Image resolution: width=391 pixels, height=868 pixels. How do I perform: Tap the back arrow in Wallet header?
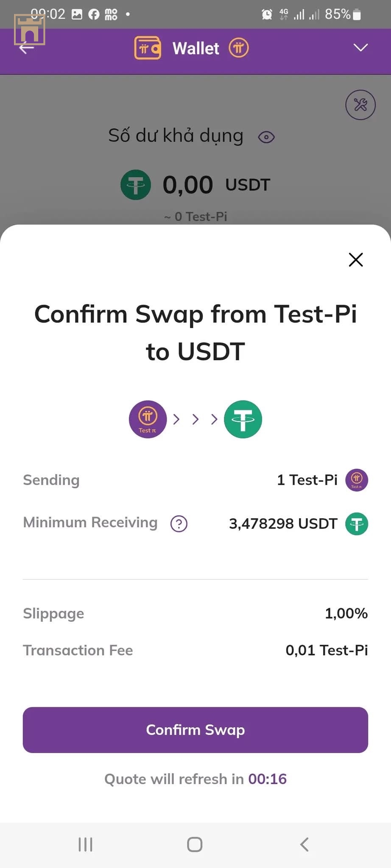click(26, 48)
